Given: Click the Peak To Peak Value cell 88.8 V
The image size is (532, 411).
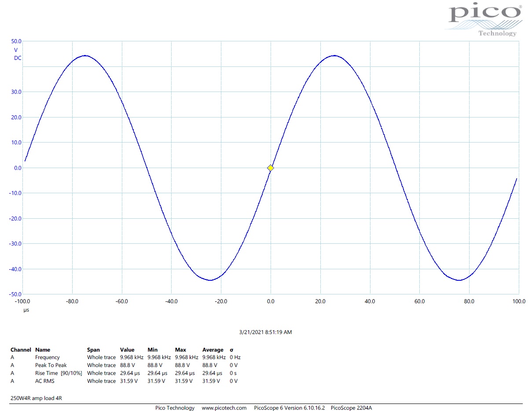Looking at the screenshot, I should (x=127, y=365).
